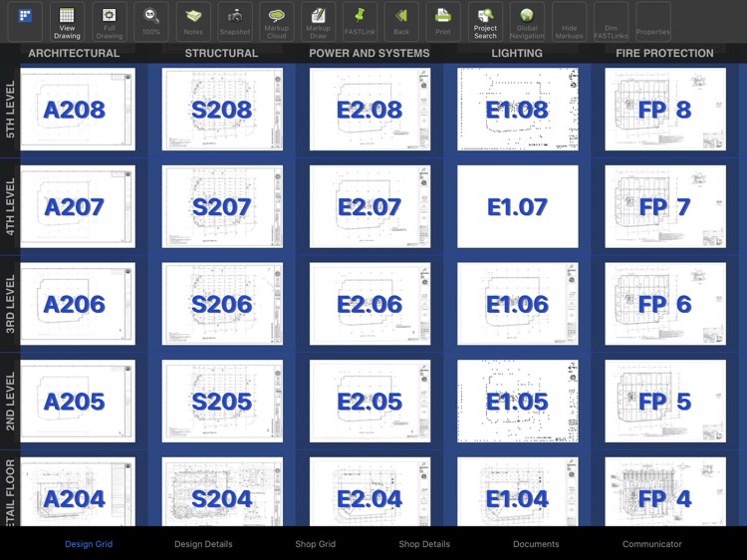Open the app home grid icon
Image resolution: width=747 pixels, height=560 pixels.
[x=25, y=21]
